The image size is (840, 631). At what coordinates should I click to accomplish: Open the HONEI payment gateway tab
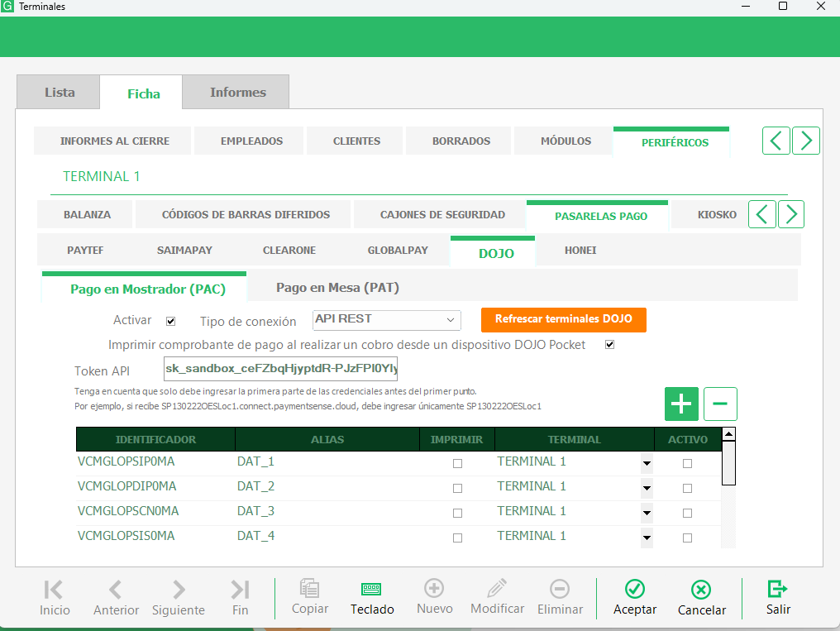pyautogui.click(x=580, y=250)
